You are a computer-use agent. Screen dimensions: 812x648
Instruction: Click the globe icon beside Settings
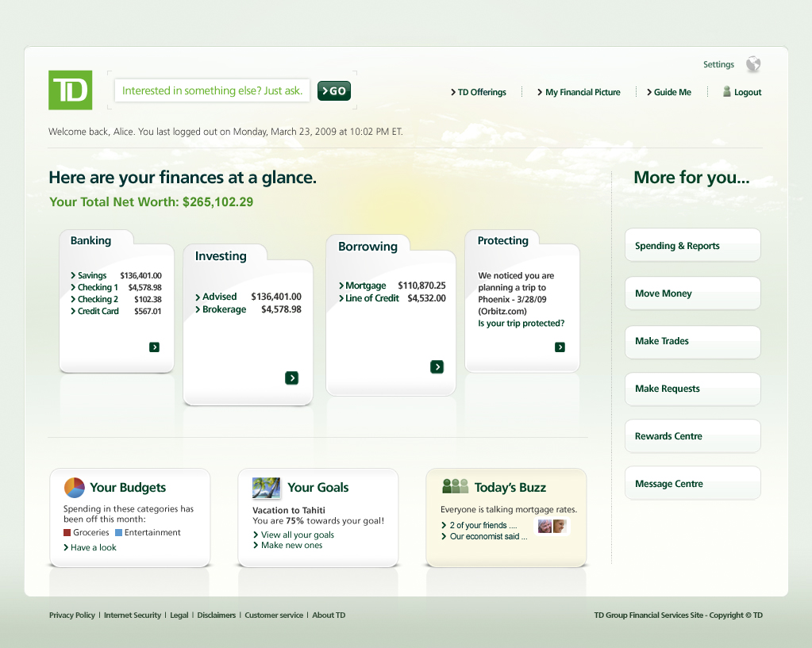(752, 64)
